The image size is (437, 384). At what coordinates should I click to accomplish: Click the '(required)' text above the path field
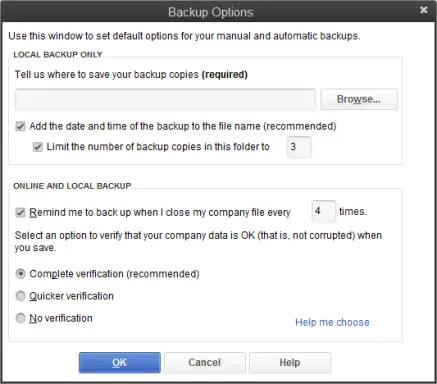(225, 74)
